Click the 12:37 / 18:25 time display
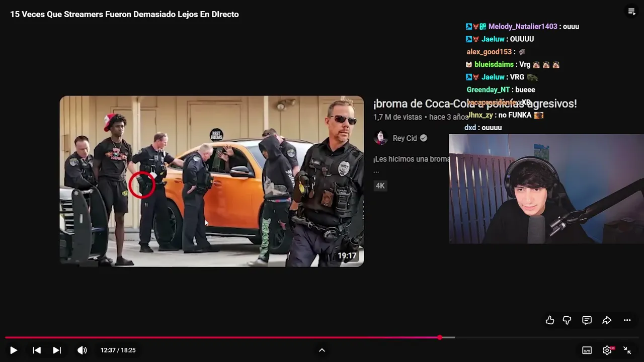The image size is (644, 362). pos(118,350)
